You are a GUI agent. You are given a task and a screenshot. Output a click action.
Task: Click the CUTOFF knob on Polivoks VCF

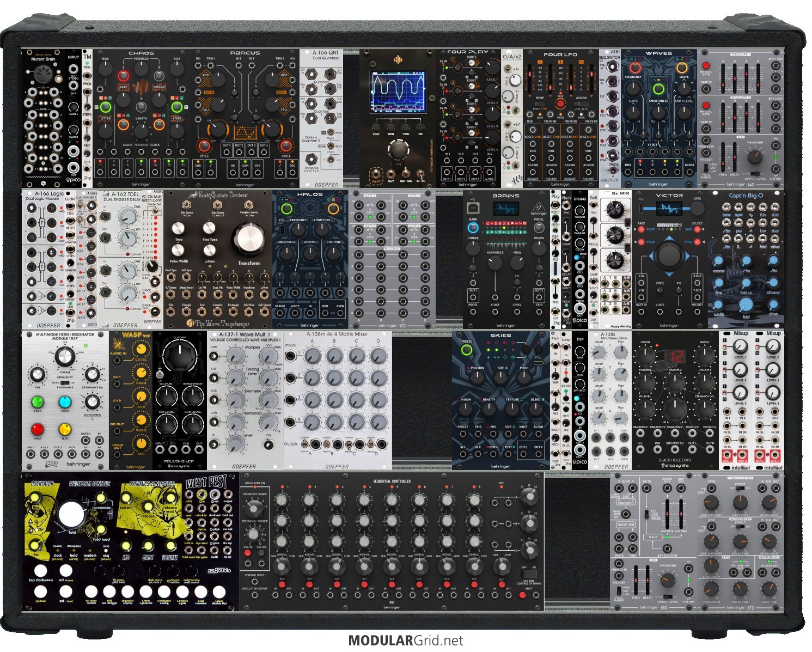point(179,355)
